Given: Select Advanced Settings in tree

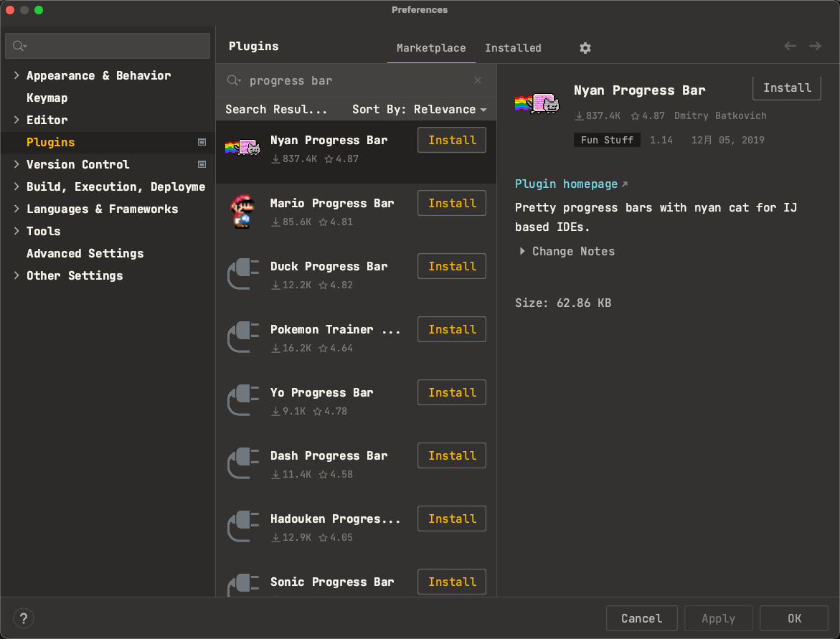Looking at the screenshot, I should 85,253.
